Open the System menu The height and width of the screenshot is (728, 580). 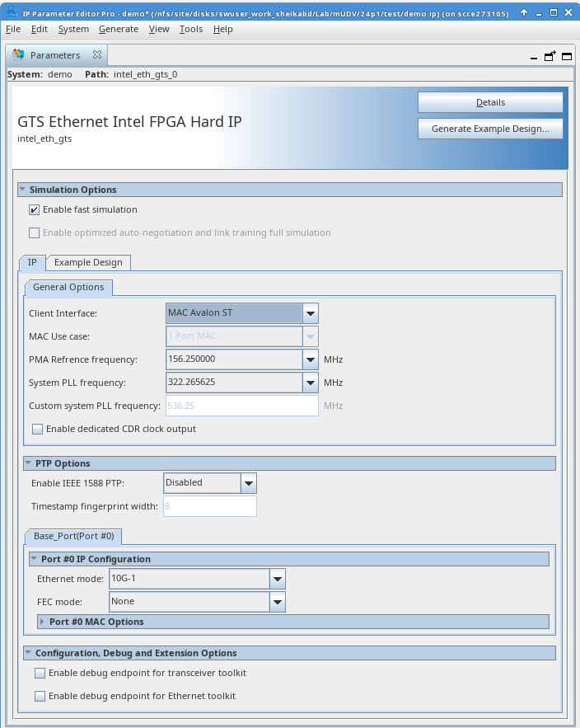73,29
